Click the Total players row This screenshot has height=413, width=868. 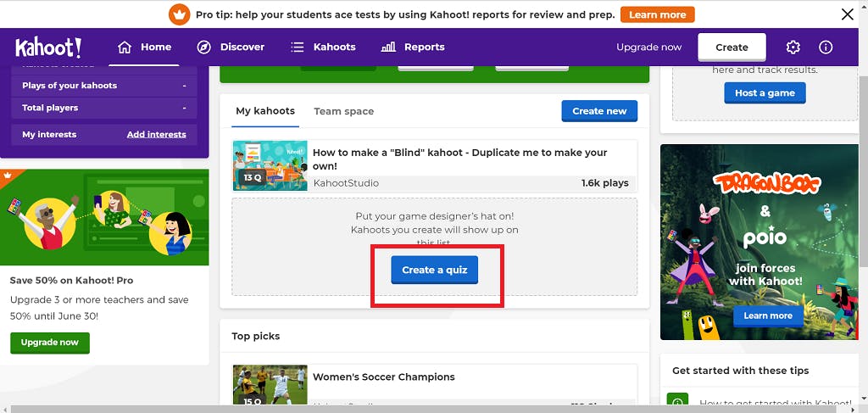click(104, 108)
